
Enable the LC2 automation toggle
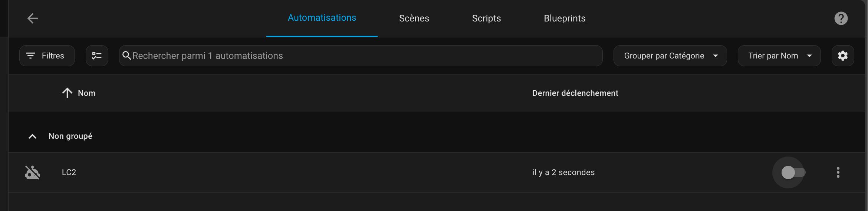pyautogui.click(x=793, y=172)
